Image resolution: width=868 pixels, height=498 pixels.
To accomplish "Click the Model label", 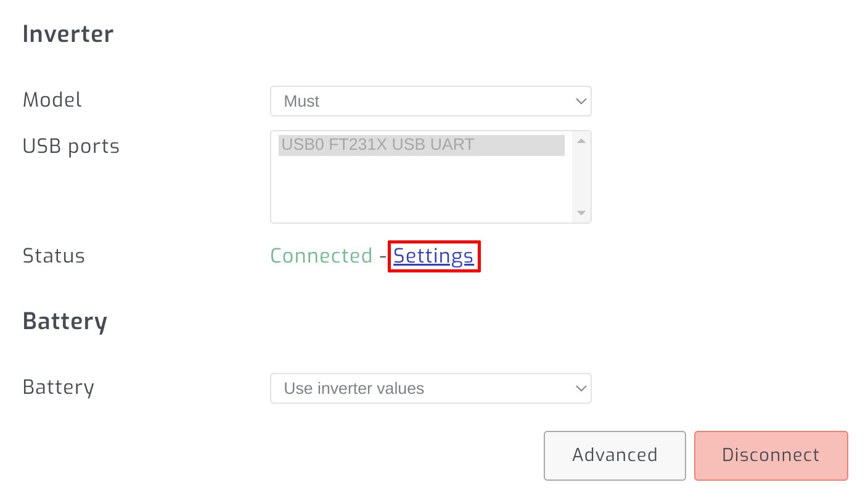I will coord(52,100).
